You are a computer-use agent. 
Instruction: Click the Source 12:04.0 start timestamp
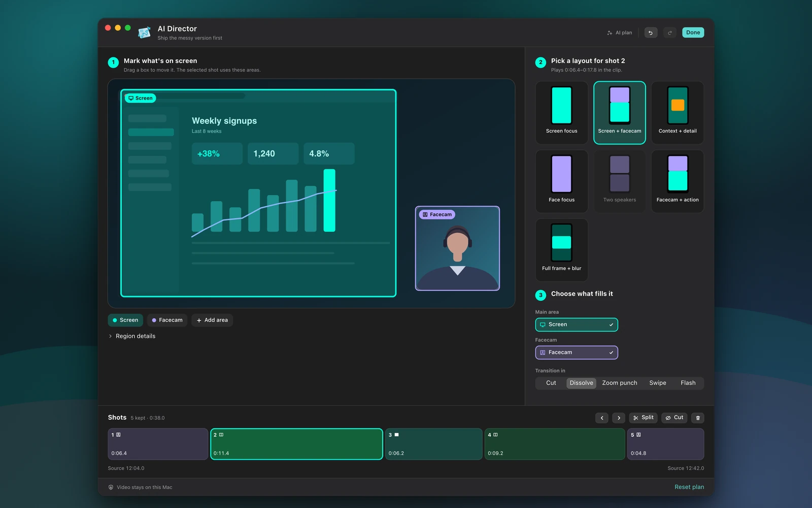point(126,468)
